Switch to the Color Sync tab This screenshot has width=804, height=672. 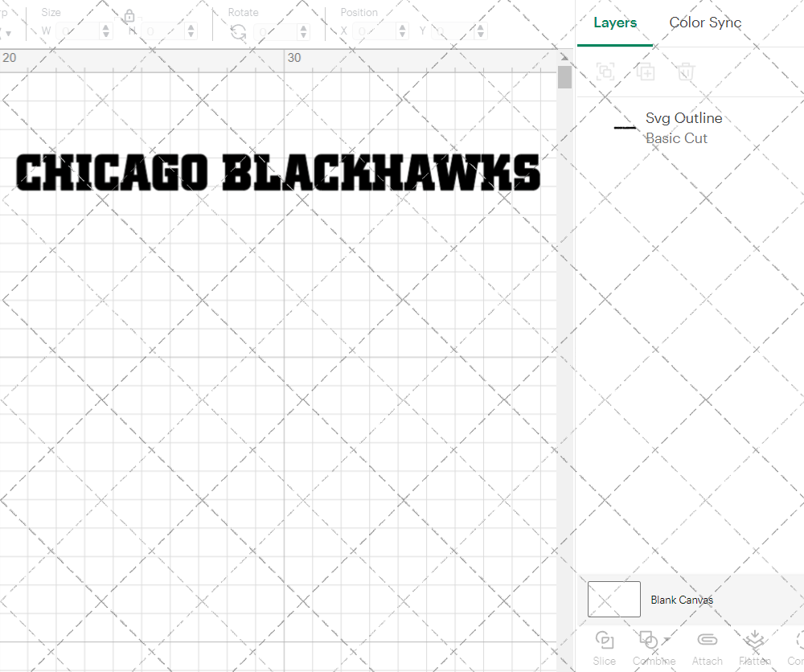pos(705,23)
